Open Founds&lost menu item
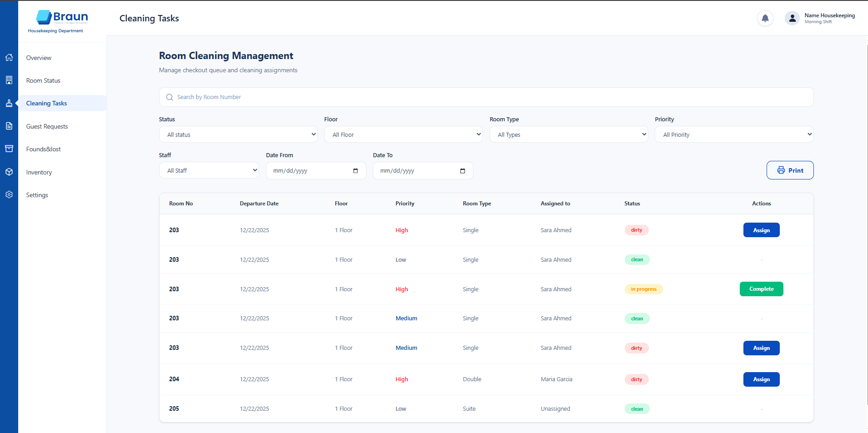The height and width of the screenshot is (433, 868). tap(43, 149)
